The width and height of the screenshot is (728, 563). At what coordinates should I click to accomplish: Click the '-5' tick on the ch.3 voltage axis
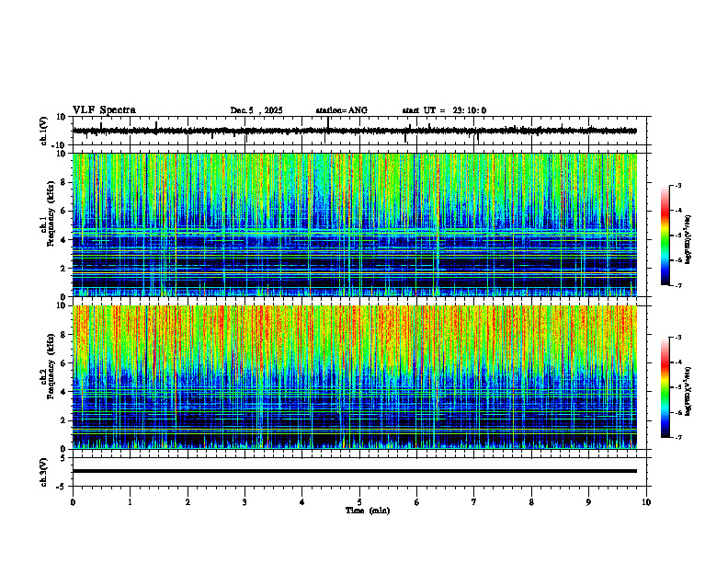coord(62,487)
